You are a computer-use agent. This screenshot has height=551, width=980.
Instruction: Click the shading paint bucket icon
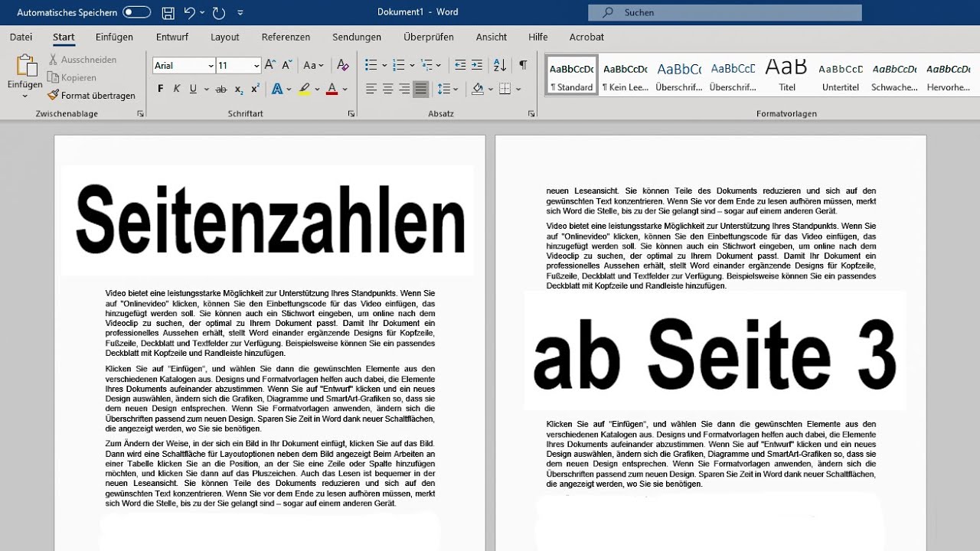pos(478,90)
